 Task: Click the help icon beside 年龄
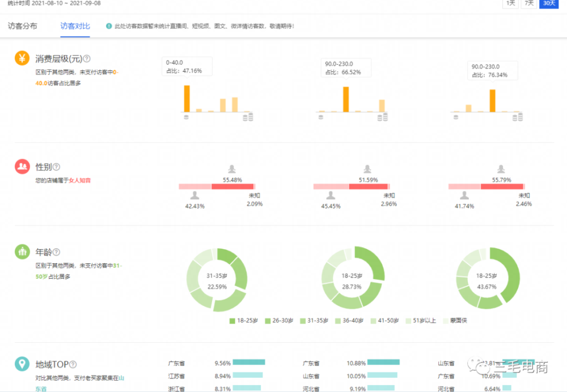click(56, 252)
